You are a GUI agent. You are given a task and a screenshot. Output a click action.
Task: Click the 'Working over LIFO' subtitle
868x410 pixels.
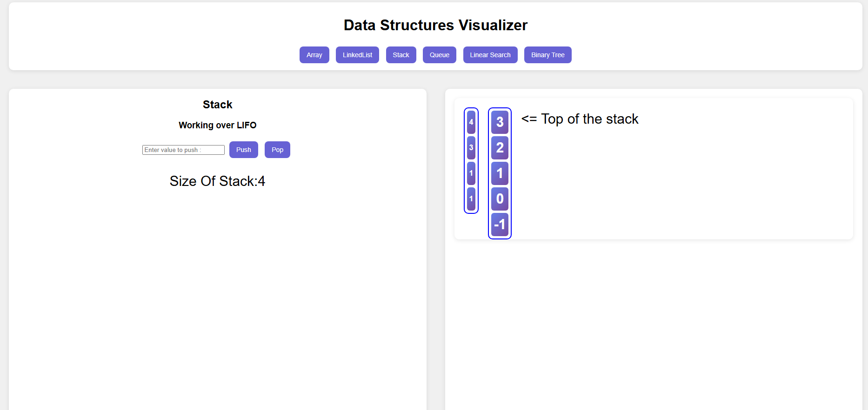pyautogui.click(x=217, y=125)
